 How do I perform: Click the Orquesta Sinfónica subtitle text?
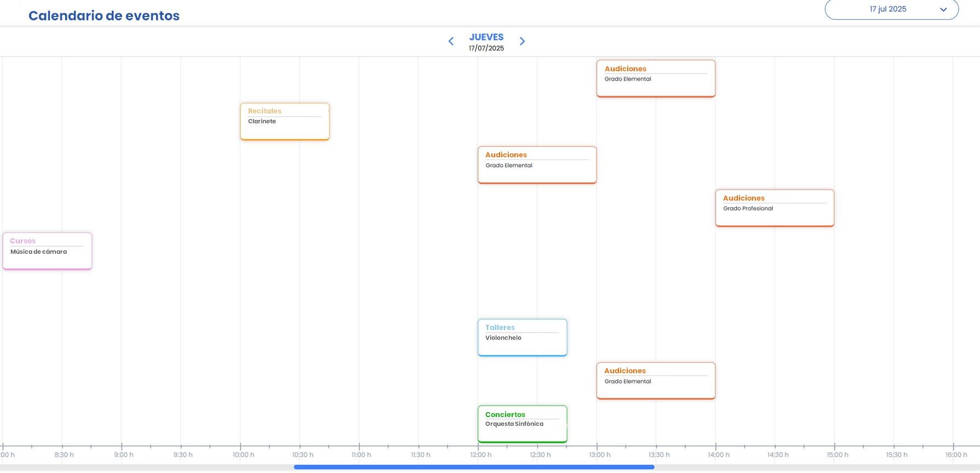point(514,424)
